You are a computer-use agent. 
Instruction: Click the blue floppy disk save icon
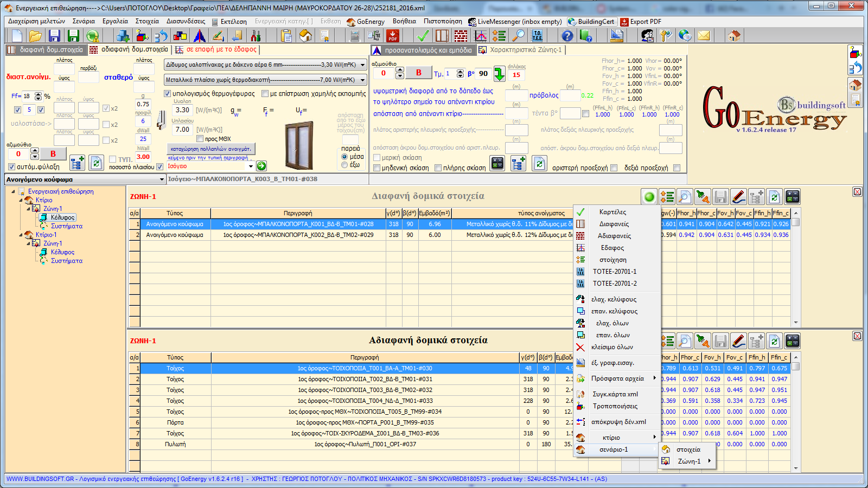point(54,36)
